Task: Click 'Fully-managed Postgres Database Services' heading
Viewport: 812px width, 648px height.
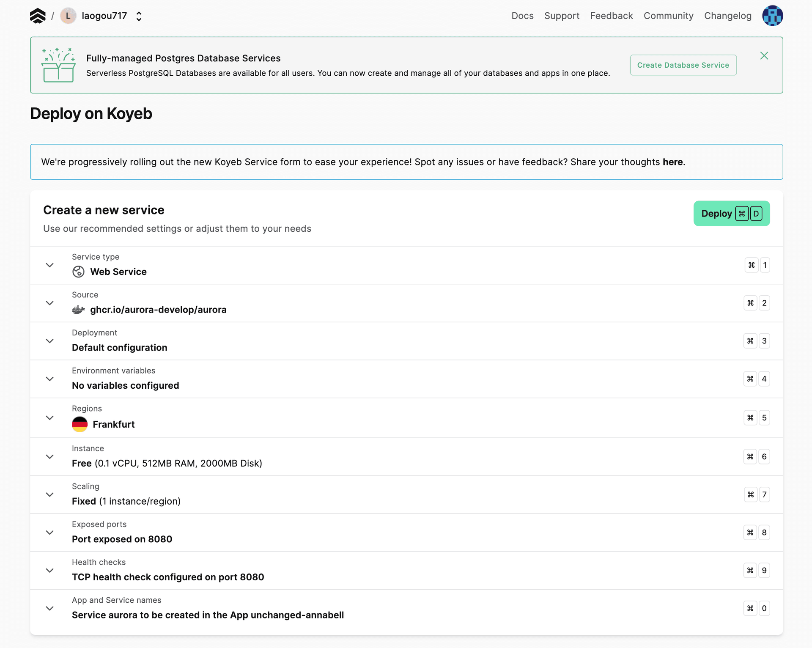Action: (x=184, y=58)
